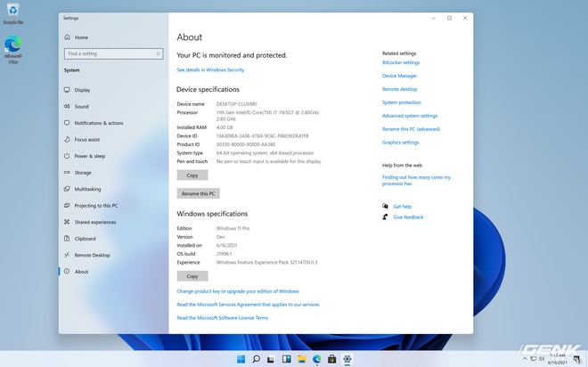
Task: Select the device name DESKTOP-CLUV8R1 text
Action: click(237, 104)
